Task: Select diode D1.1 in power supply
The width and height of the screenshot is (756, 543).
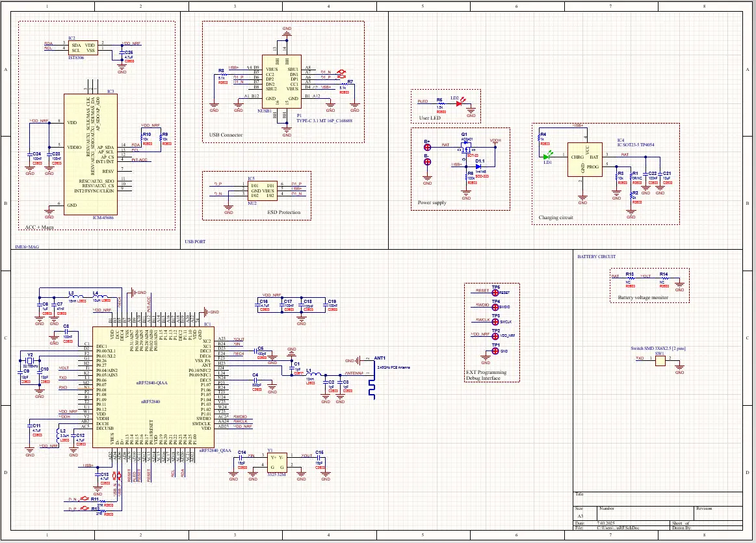Action: click(x=478, y=166)
